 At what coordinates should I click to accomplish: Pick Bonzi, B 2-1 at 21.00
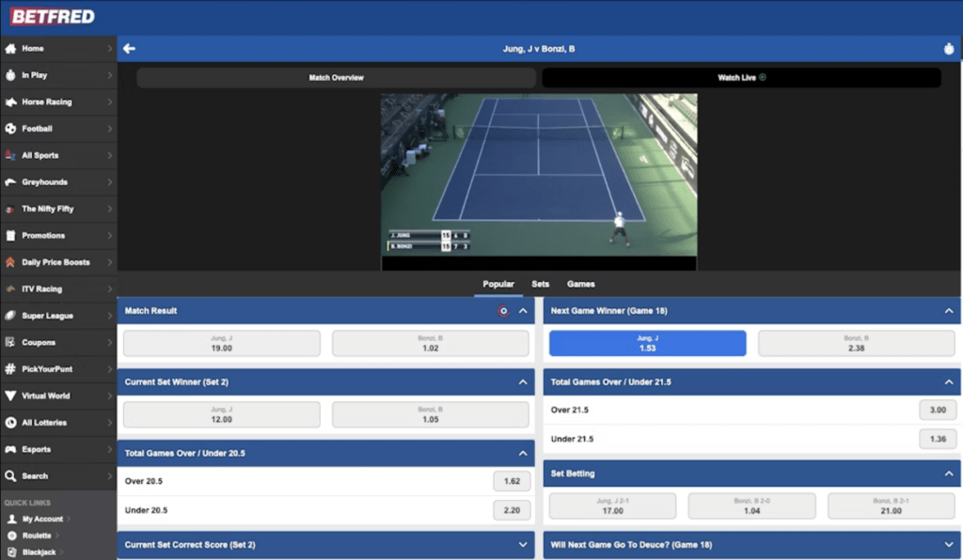click(892, 506)
